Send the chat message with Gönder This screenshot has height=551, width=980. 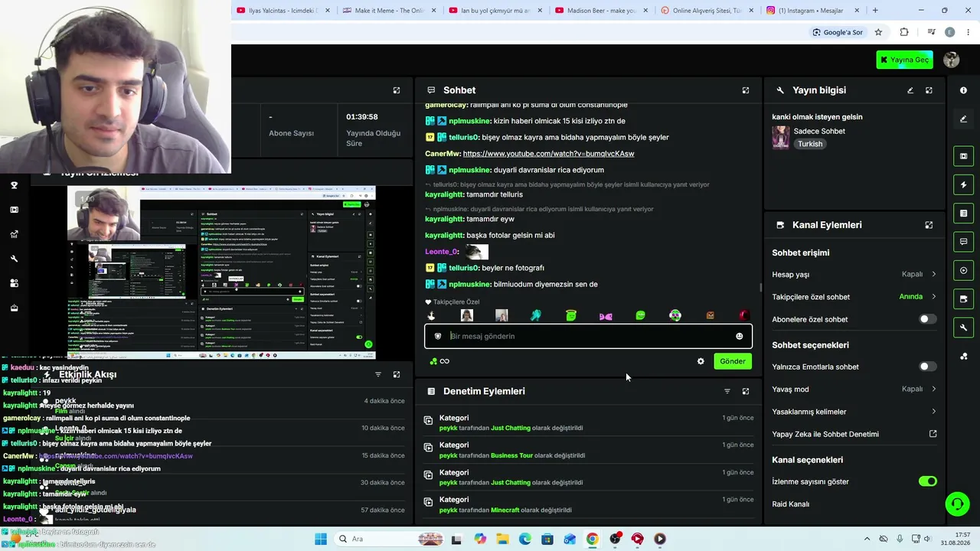[733, 361]
